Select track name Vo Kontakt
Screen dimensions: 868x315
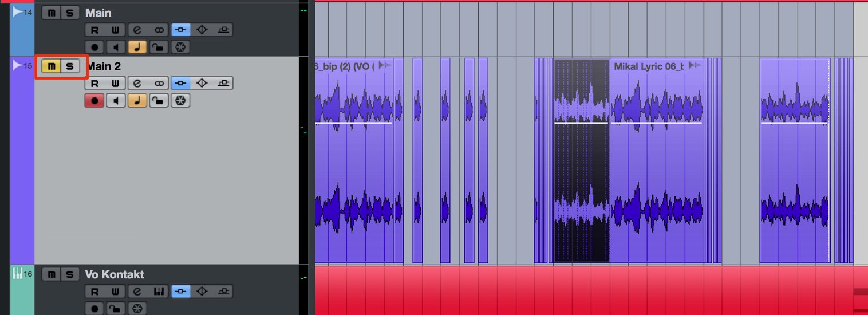pos(115,274)
